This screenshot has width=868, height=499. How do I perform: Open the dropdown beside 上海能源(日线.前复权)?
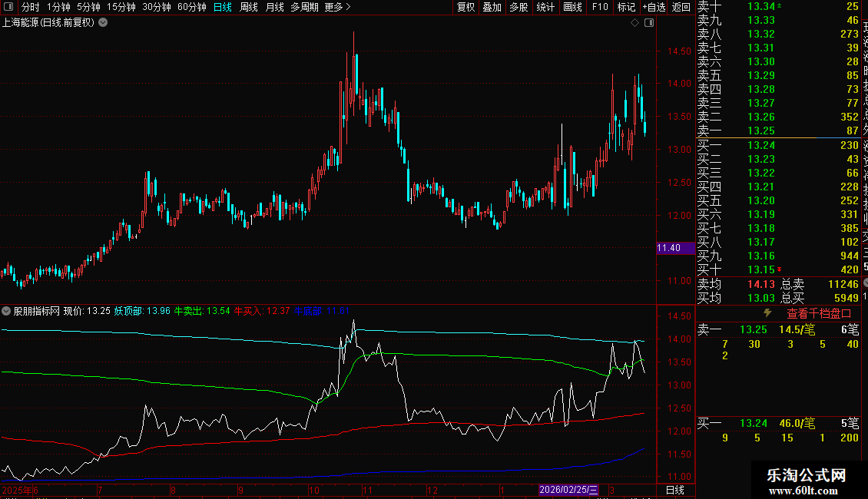point(103,23)
